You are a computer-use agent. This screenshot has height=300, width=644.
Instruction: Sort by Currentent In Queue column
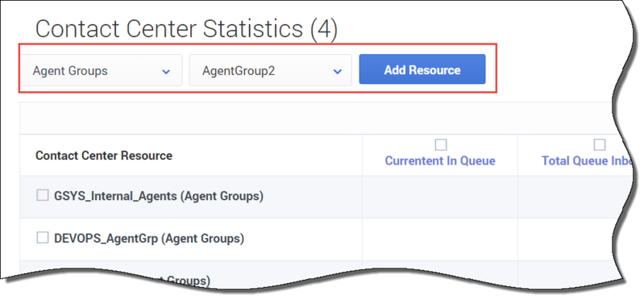(x=440, y=160)
